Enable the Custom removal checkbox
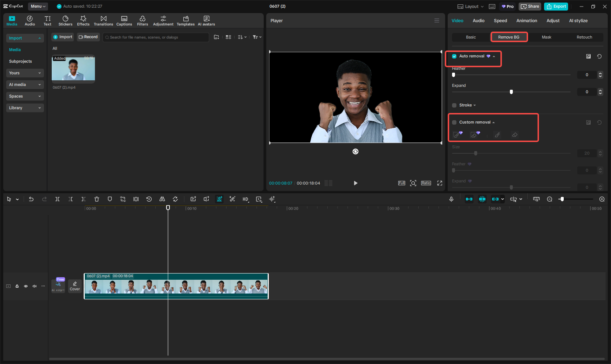Viewport: 611px width, 364px height. (x=454, y=122)
